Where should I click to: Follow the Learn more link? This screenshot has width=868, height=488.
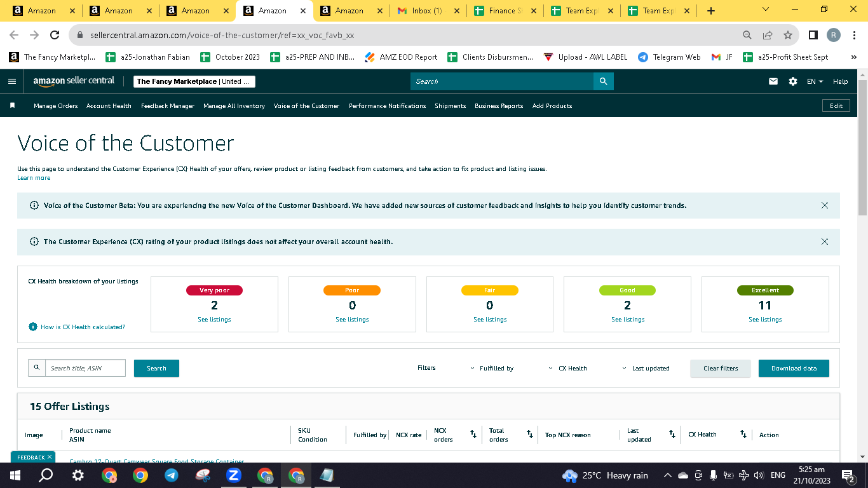click(34, 178)
